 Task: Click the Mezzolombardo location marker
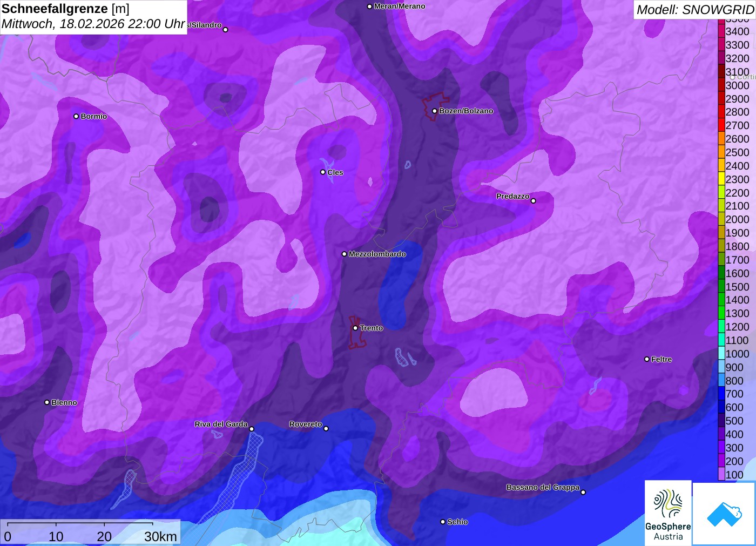pos(345,254)
